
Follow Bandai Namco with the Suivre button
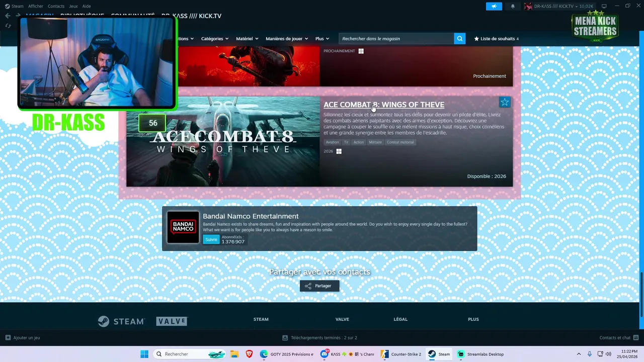(x=211, y=239)
